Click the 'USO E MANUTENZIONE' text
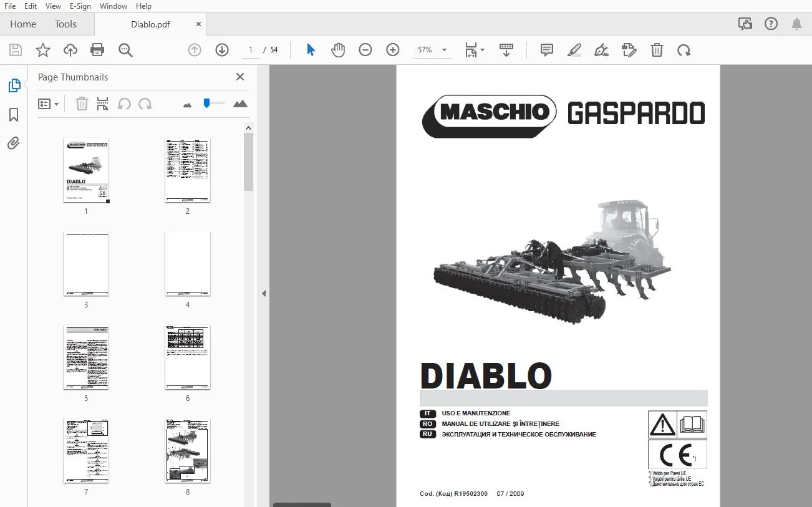812x507 pixels. coord(476,413)
